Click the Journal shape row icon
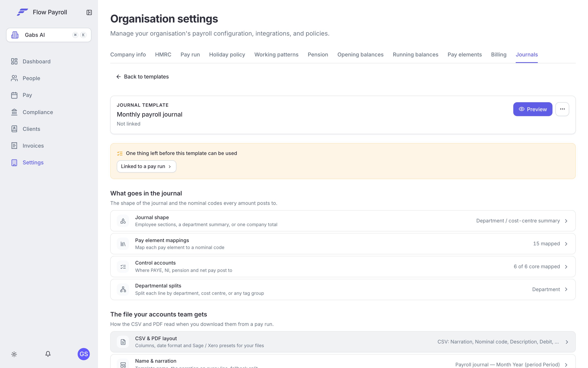The width and height of the screenshot is (588, 368). [x=123, y=221]
